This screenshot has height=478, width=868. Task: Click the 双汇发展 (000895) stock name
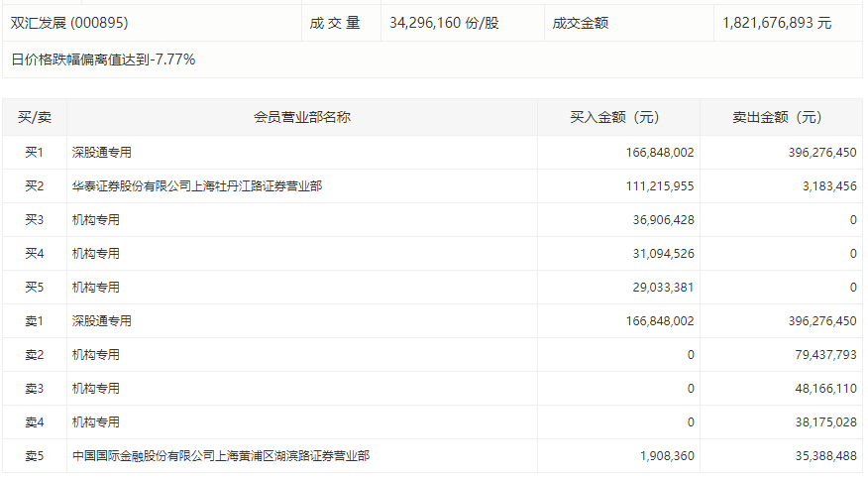pyautogui.click(x=69, y=22)
